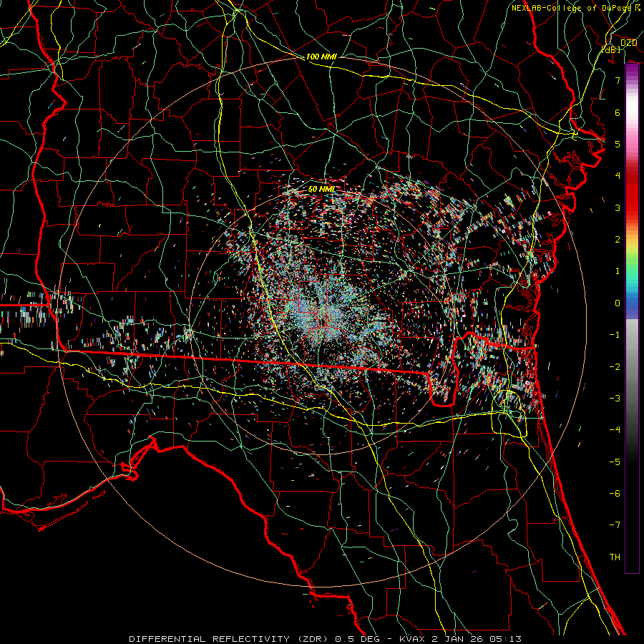The width and height of the screenshot is (644, 644).
Task: Click the yellow-green segment of the color scale
Action: pos(632,250)
